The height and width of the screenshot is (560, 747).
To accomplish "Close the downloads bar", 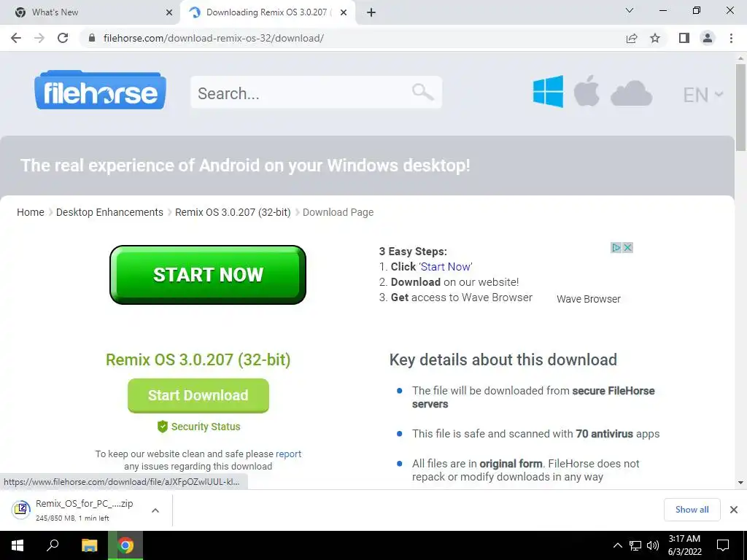I will coord(734,510).
